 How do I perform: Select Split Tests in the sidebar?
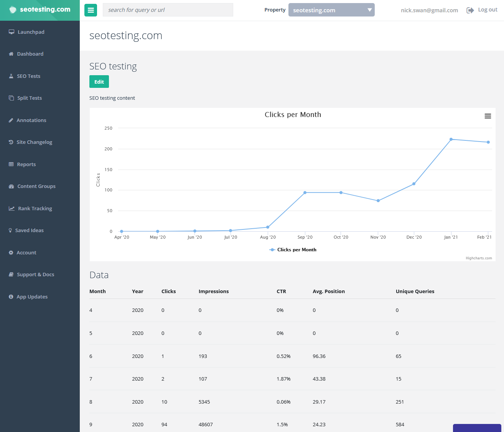point(30,98)
